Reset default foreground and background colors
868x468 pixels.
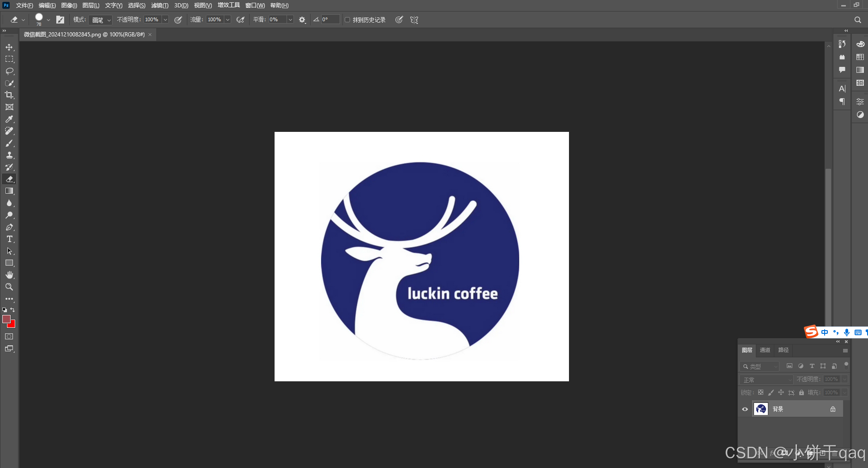pos(5,310)
